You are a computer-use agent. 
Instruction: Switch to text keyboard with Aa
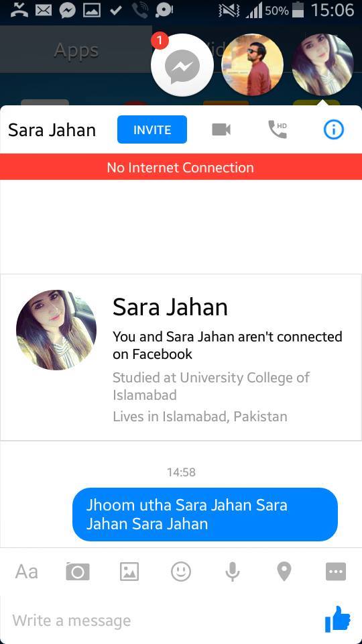pyautogui.click(x=27, y=572)
